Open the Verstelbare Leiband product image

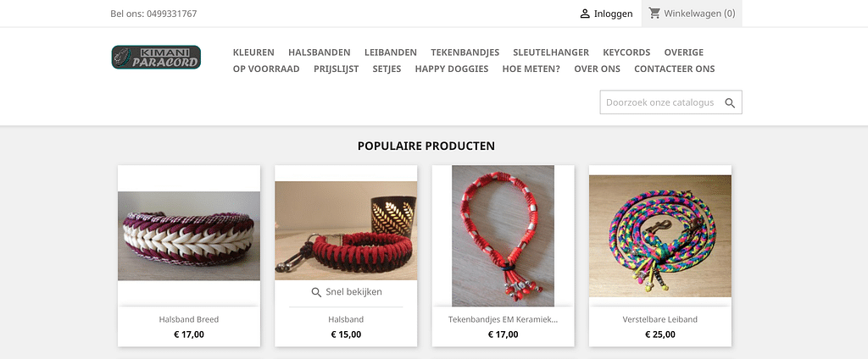click(x=659, y=235)
